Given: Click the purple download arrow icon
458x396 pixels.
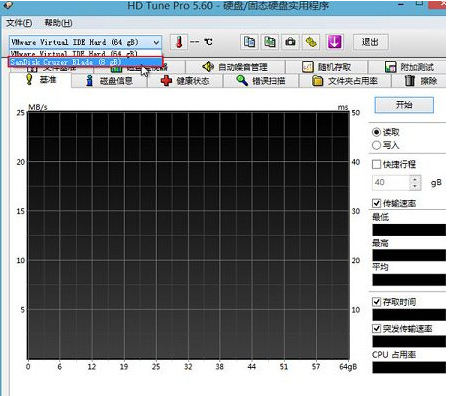Looking at the screenshot, I should coord(334,42).
